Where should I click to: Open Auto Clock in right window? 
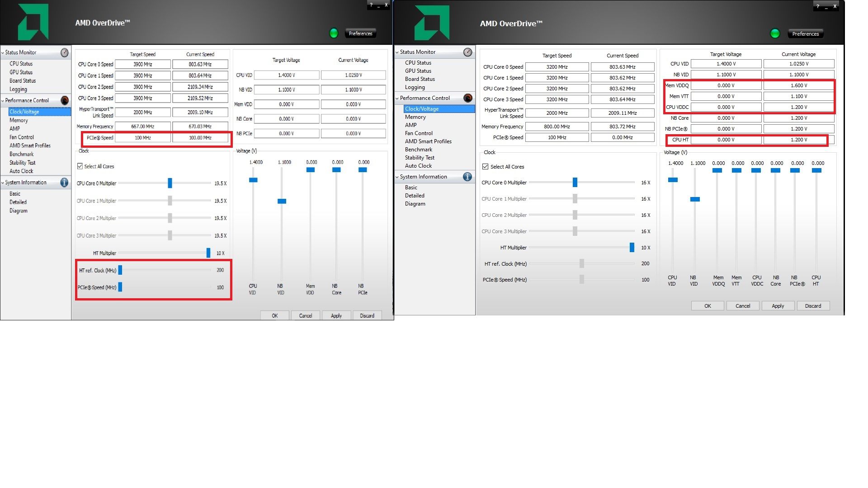pos(418,166)
